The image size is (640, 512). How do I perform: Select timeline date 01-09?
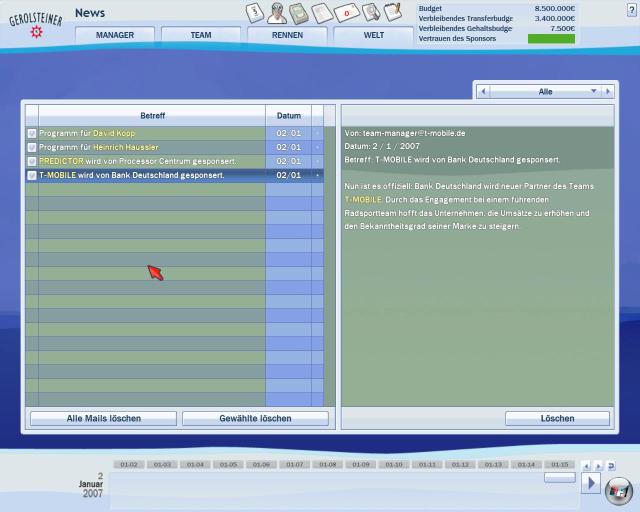361,465
